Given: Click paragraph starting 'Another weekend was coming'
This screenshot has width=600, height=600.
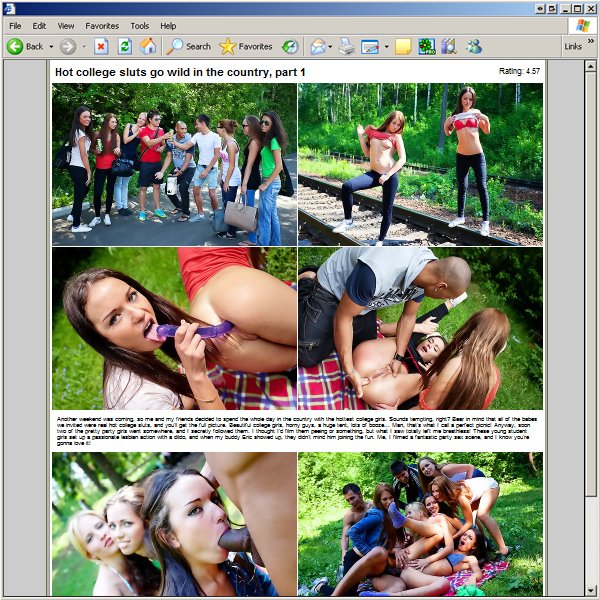Looking at the screenshot, I should click(x=297, y=431).
